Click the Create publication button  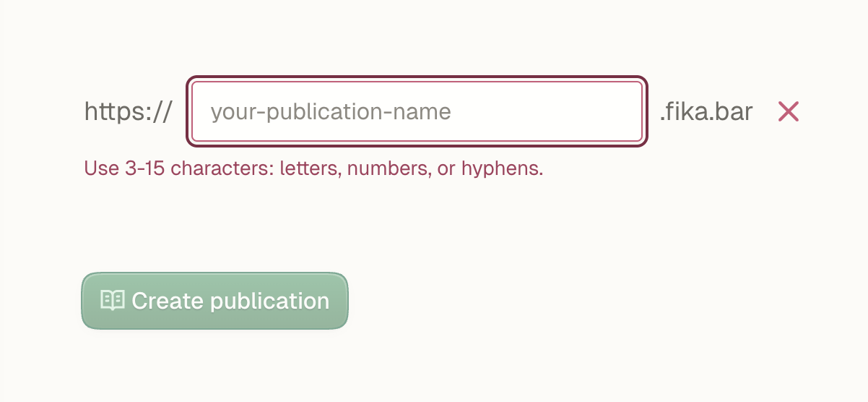tap(214, 301)
